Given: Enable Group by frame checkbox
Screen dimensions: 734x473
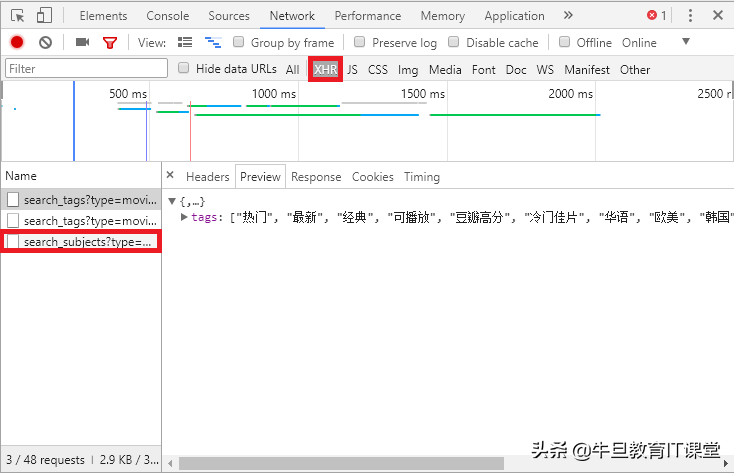Looking at the screenshot, I should 239,42.
